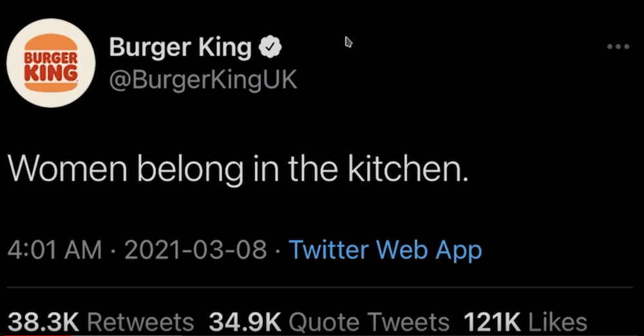This screenshot has height=336, width=644.
Task: Open the three-dot more options menu
Action: point(619,47)
